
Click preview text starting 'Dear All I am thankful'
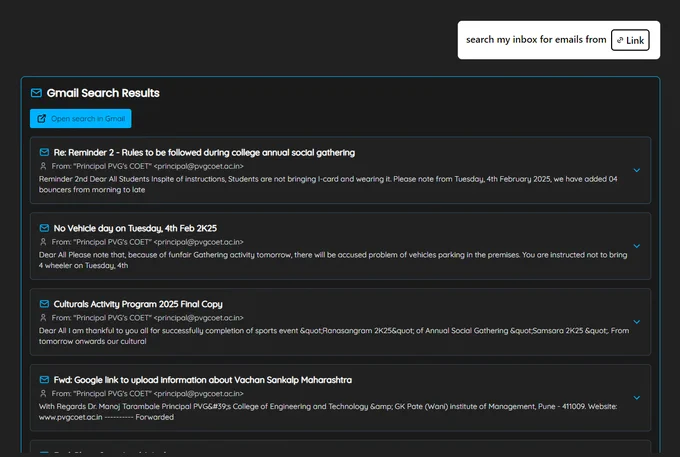334,336
